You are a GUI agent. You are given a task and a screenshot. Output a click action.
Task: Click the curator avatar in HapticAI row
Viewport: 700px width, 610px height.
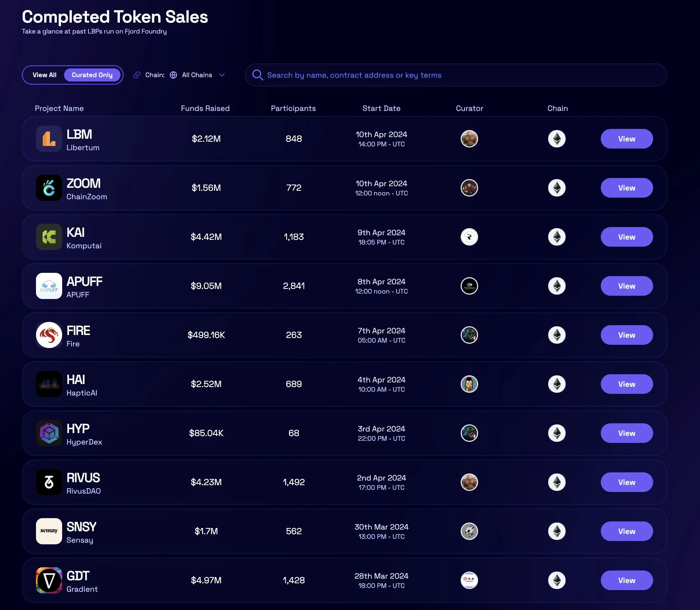point(469,384)
